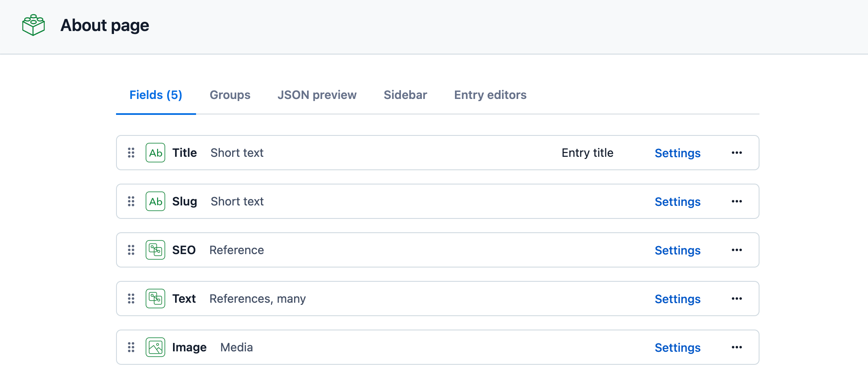Click the Slug field drag handle

click(131, 201)
